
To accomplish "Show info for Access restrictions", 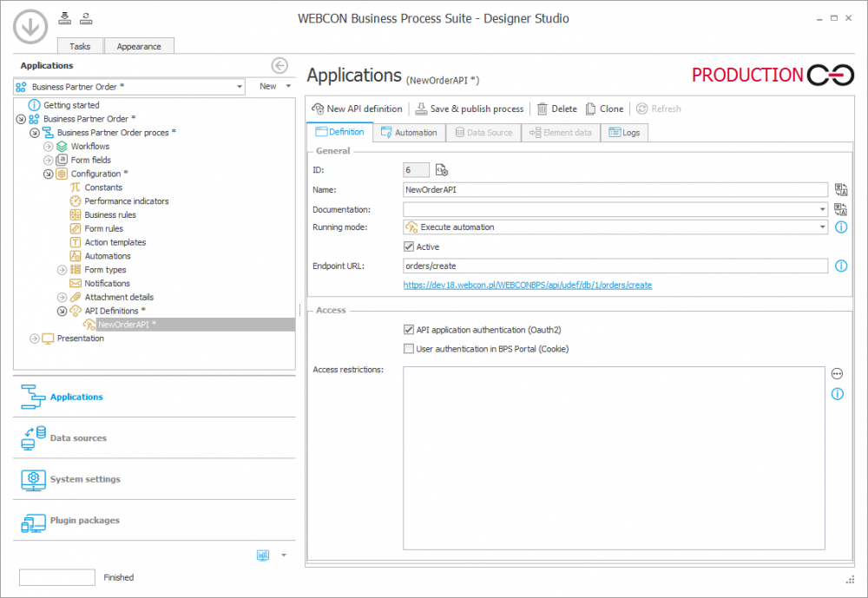I will pyautogui.click(x=837, y=394).
